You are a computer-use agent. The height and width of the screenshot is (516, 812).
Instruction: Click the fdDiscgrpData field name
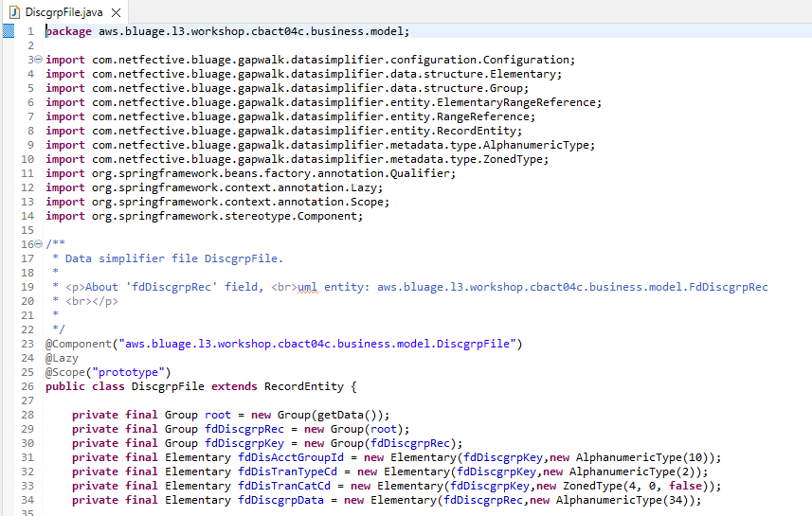click(282, 500)
